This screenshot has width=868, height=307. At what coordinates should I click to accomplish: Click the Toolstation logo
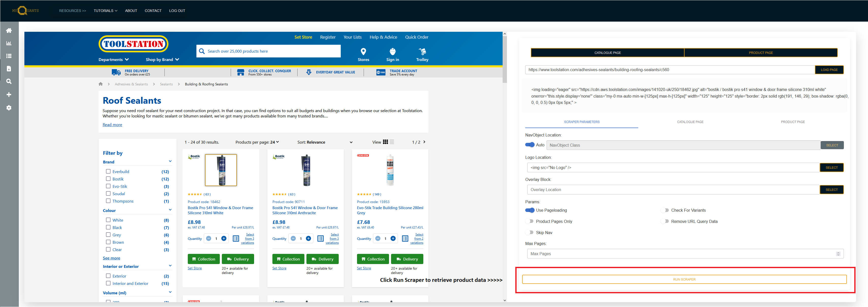133,44
